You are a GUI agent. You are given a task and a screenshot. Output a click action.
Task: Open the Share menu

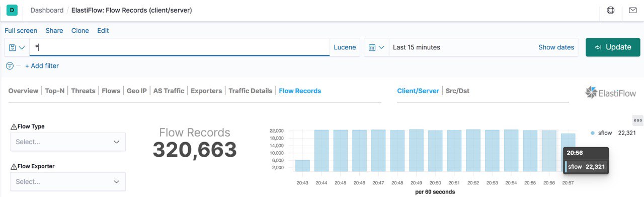[x=54, y=31]
